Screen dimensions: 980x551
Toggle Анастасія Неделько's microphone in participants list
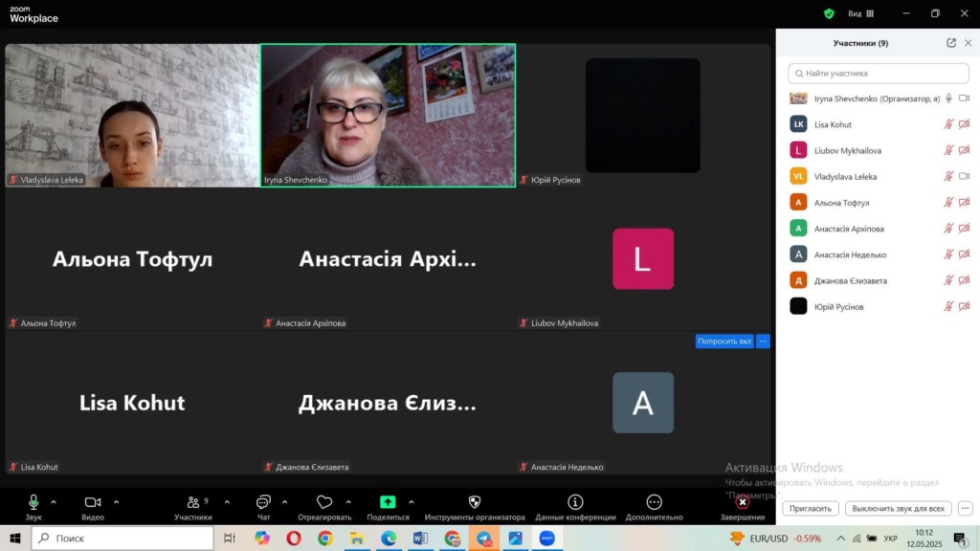(x=948, y=254)
